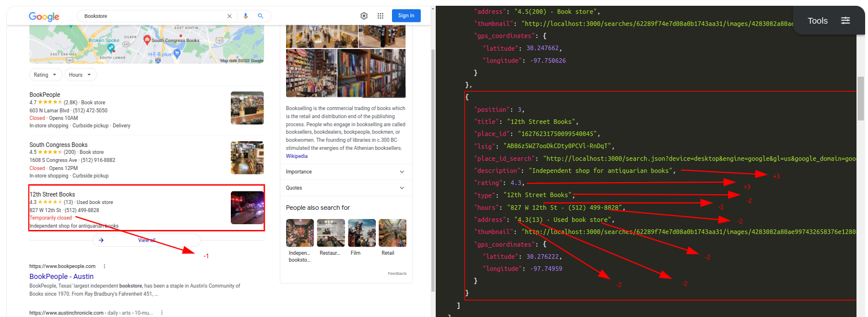Viewport: 868px width, 317px height.
Task: Click the People also search for heading
Action: (318, 207)
